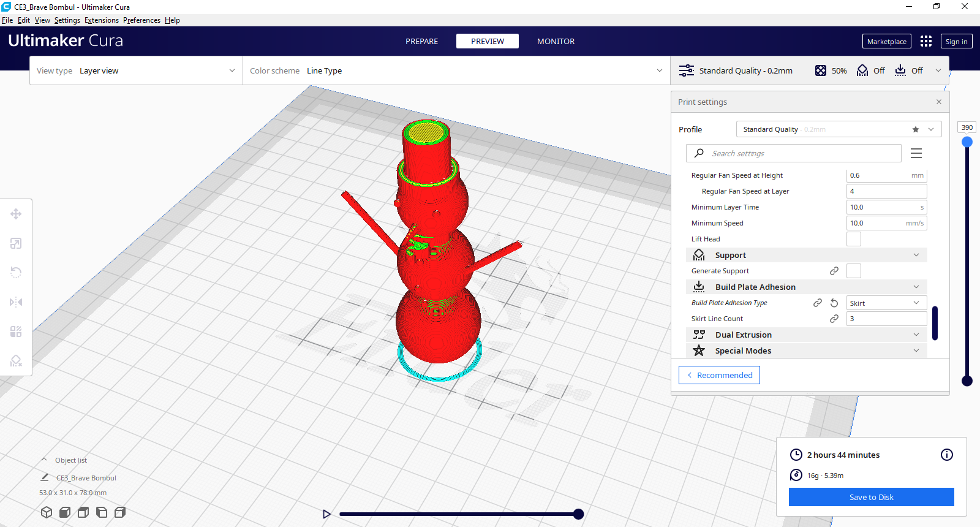The image size is (980, 527).
Task: Open the Settings menu
Action: tap(67, 20)
